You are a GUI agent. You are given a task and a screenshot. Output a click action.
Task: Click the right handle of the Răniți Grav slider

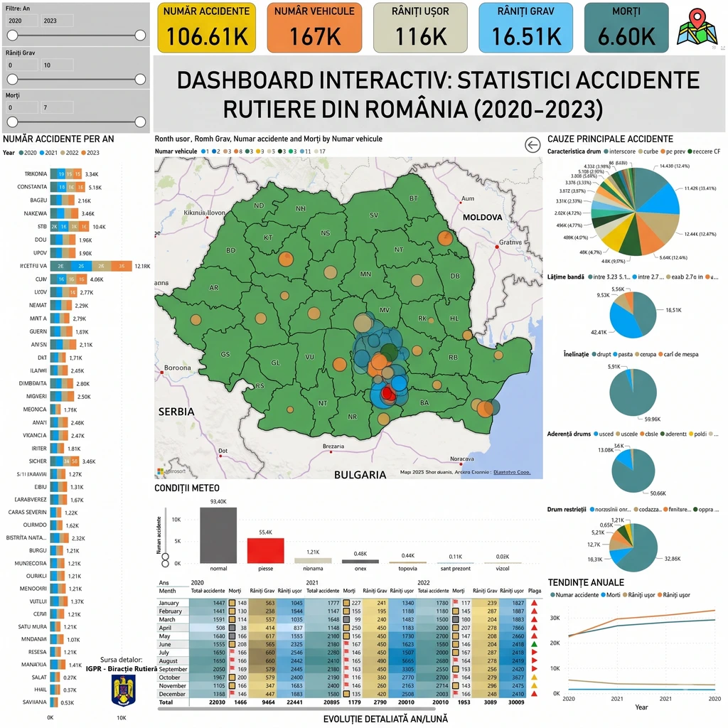pos(140,80)
